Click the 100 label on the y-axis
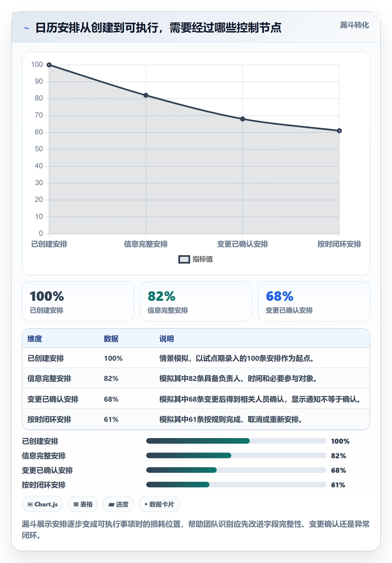The height and width of the screenshot is (563, 392). 37,65
